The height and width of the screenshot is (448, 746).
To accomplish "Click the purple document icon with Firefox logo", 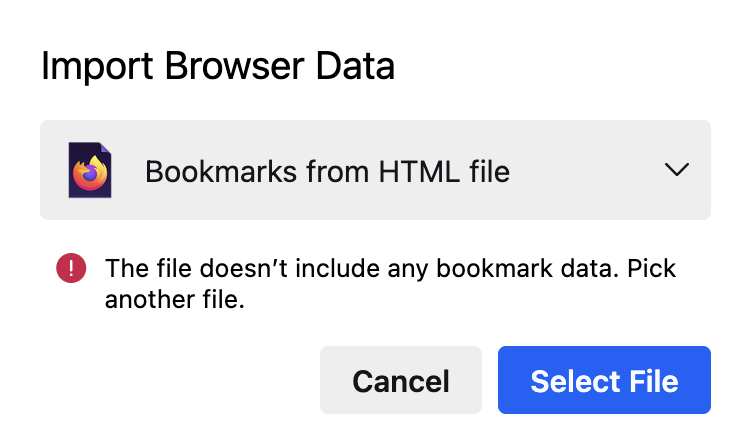I will [90, 170].
